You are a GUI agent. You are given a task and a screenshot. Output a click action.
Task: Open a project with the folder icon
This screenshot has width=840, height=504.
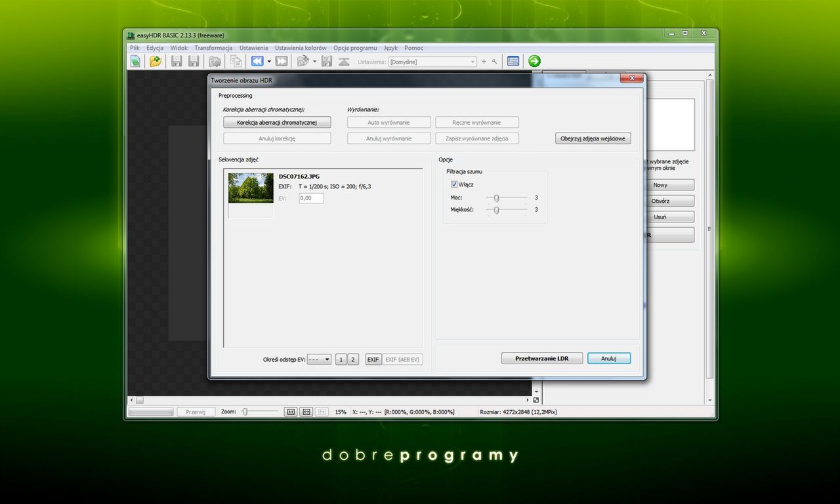pyautogui.click(x=156, y=61)
